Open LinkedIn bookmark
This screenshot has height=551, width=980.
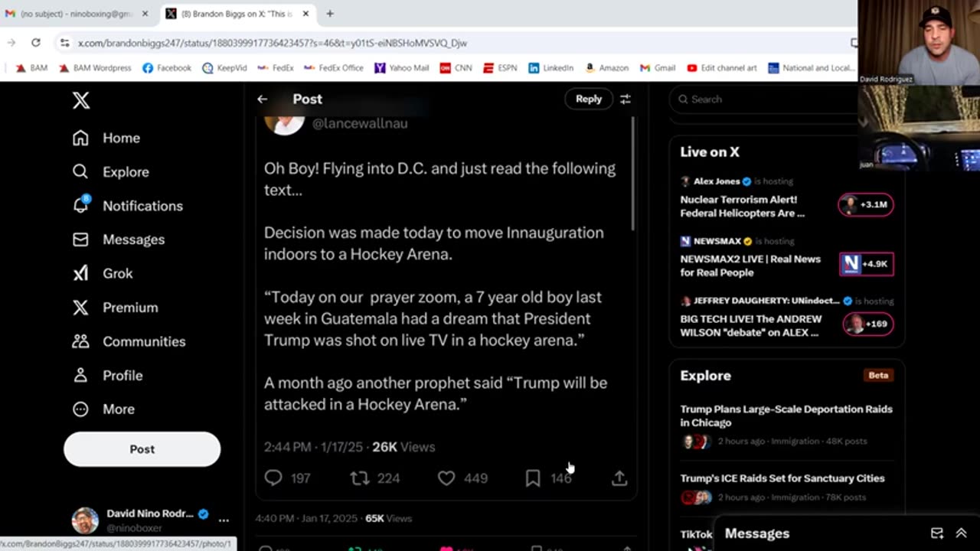click(550, 68)
